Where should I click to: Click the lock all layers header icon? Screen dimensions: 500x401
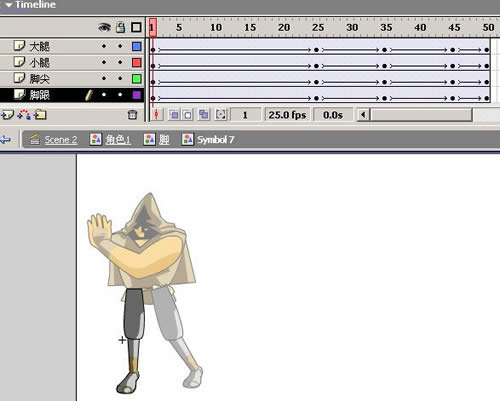pyautogui.click(x=120, y=27)
